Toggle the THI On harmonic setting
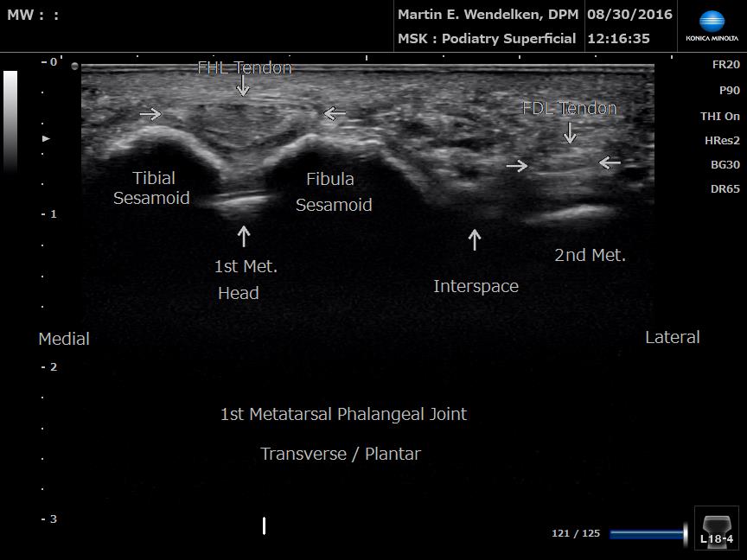The height and width of the screenshot is (560, 747). [719, 116]
